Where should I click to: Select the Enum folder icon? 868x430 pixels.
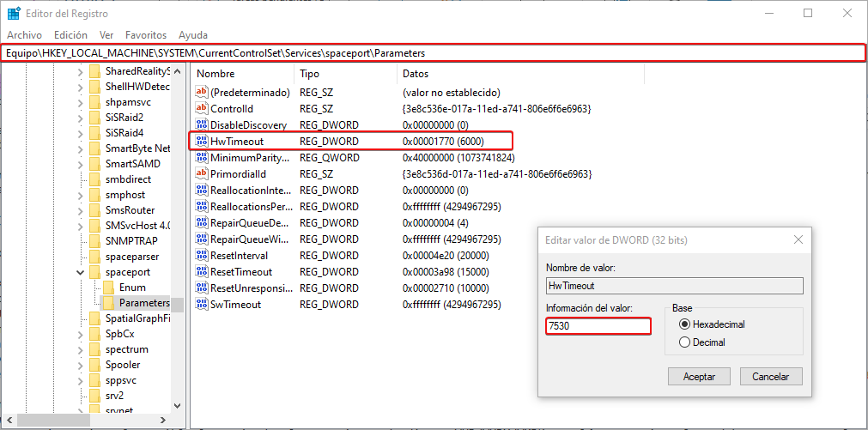pyautogui.click(x=109, y=288)
